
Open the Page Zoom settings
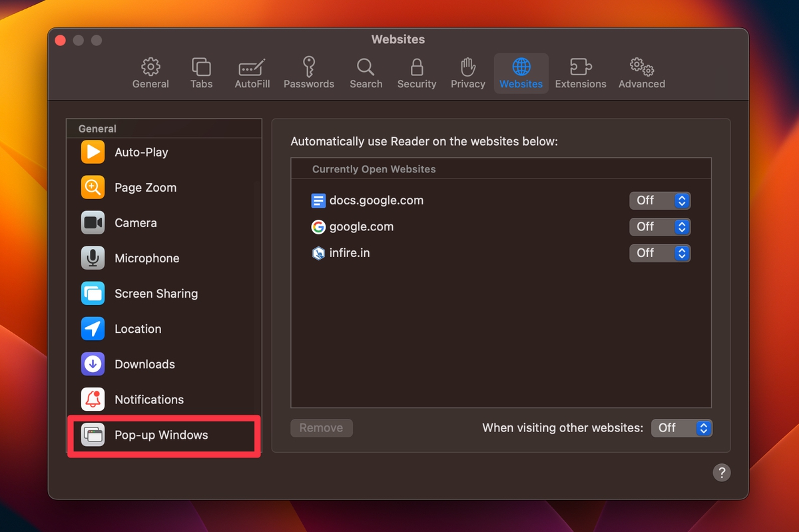pos(92,187)
